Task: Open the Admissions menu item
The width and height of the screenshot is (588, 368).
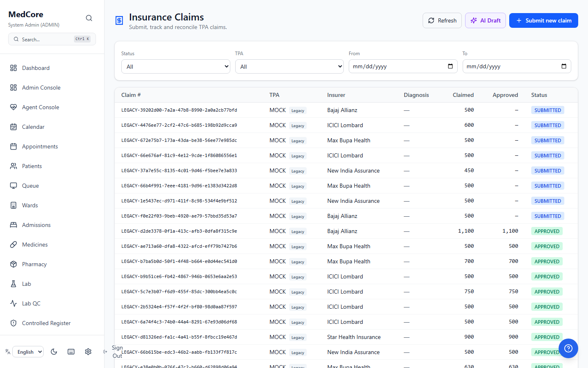Action: pyautogui.click(x=52, y=225)
